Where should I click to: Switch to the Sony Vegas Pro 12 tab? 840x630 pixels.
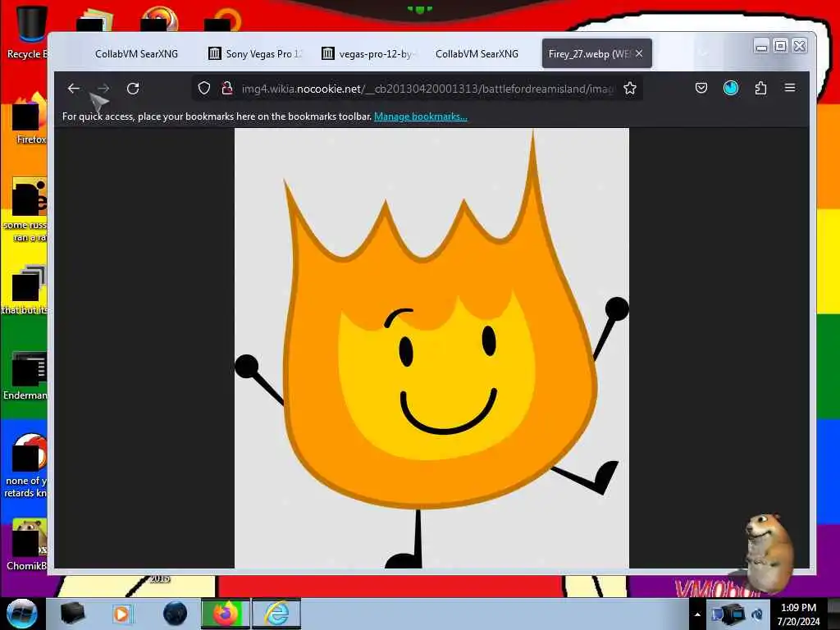coord(255,53)
